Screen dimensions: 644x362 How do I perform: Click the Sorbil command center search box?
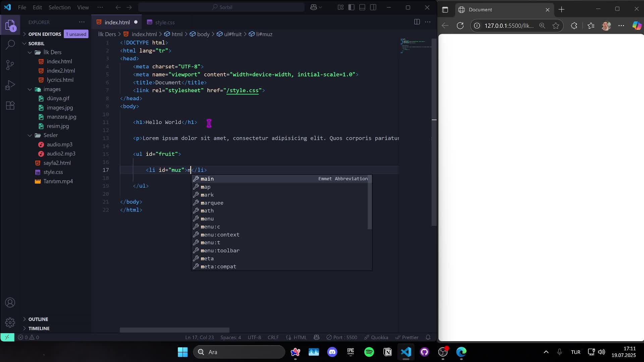221,7
